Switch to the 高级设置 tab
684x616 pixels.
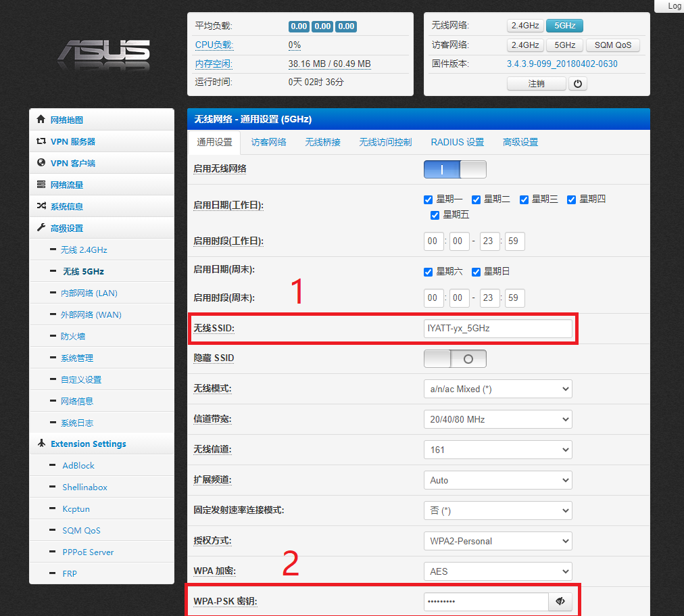[x=520, y=142]
